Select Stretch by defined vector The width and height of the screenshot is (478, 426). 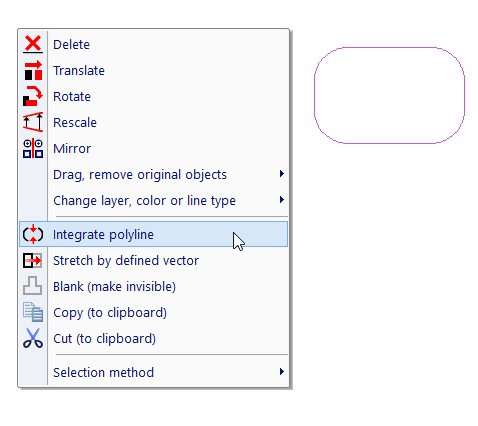[126, 261]
